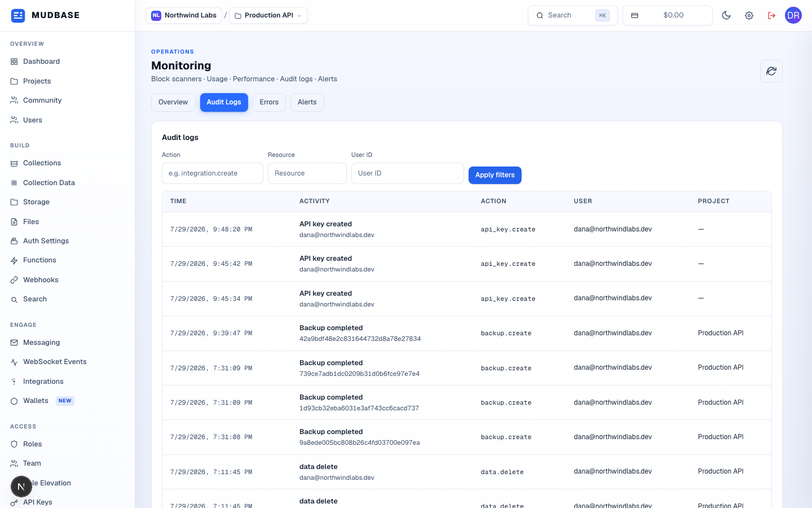Click the ACTIVITY column header
Screen dimensions: 812x508
point(315,201)
